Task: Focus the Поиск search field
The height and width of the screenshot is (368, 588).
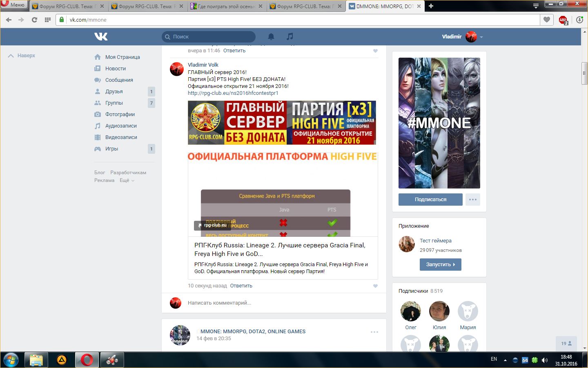Action: pos(209,37)
